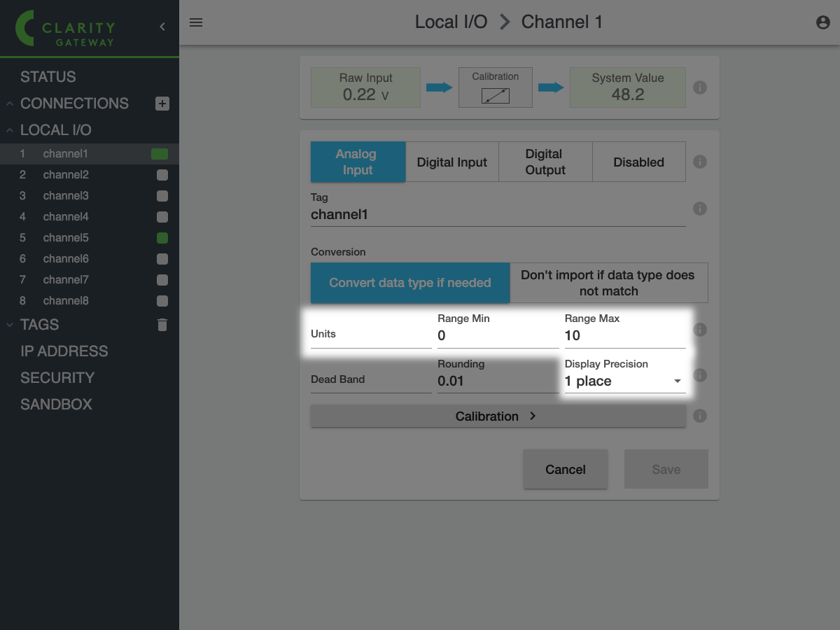Click info icon beside System Value
Screen dimensions: 840x630
[699, 87]
